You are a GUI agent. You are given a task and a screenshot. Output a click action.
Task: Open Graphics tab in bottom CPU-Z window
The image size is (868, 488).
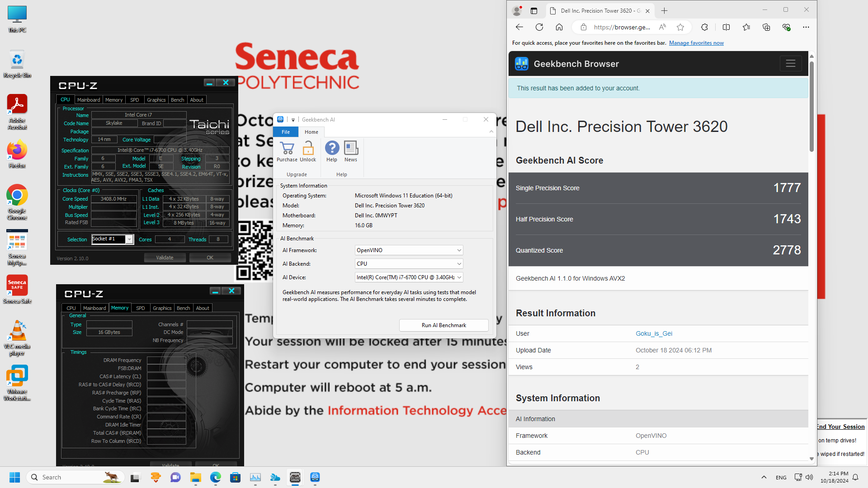pyautogui.click(x=162, y=308)
